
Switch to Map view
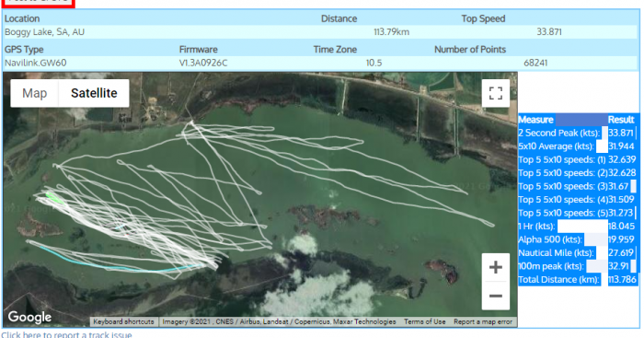(35, 93)
